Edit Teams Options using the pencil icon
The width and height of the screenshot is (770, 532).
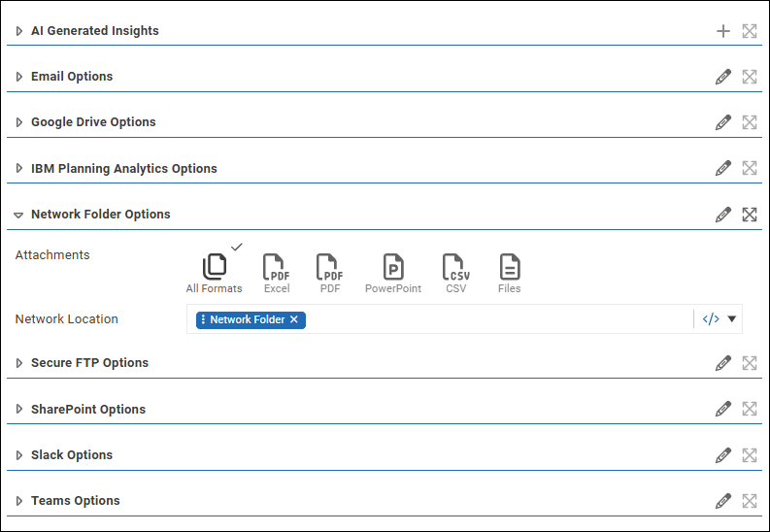coord(722,501)
